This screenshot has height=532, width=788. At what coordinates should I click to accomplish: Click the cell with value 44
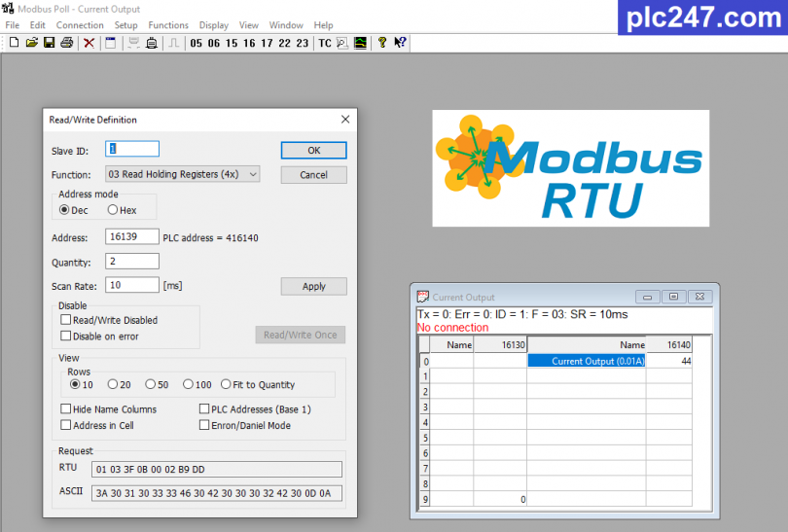pyautogui.click(x=669, y=361)
